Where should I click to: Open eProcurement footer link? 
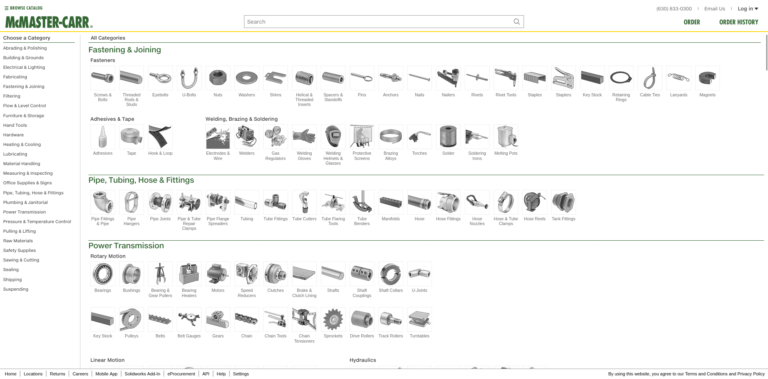point(181,374)
